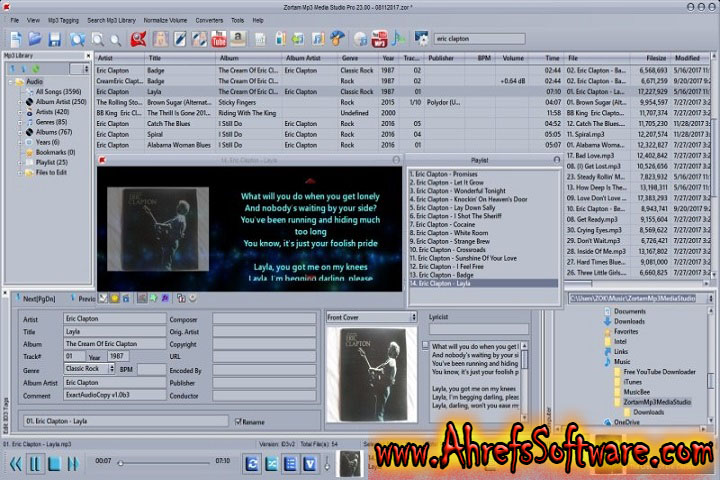Pause playback with the pause button

35,463
